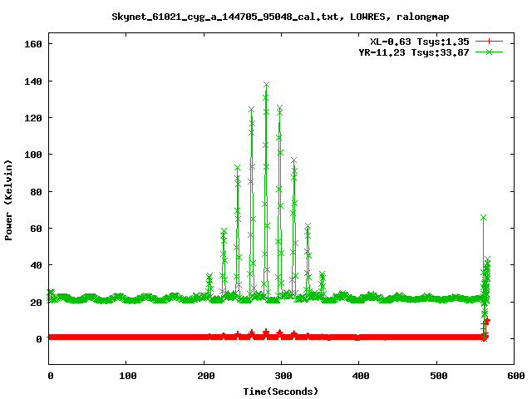This screenshot has height=399, width=532.
Task: Click the 100 tick label on x-axis
Action: [127, 377]
